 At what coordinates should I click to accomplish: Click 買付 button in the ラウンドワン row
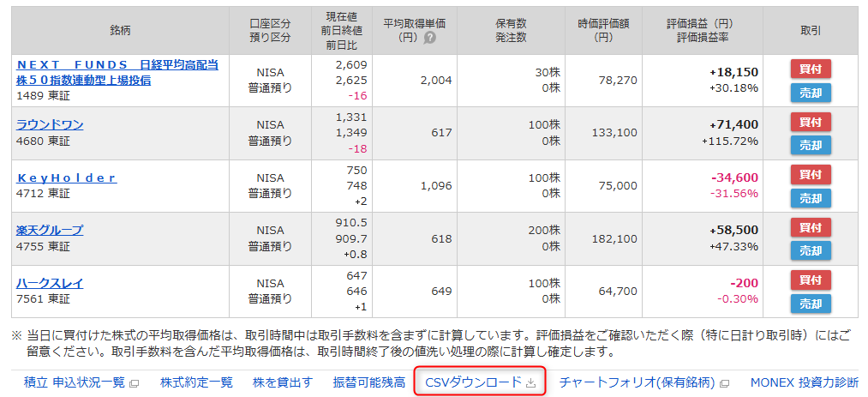[x=811, y=122]
